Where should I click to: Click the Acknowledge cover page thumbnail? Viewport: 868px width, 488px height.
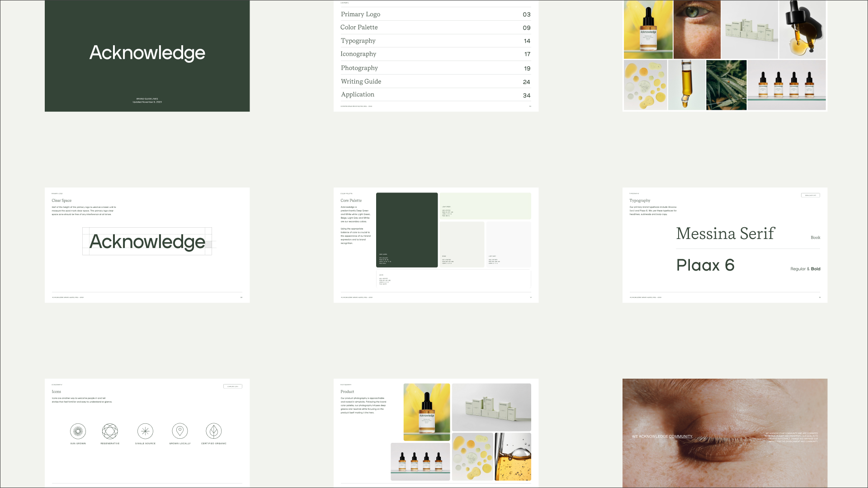pos(147,56)
